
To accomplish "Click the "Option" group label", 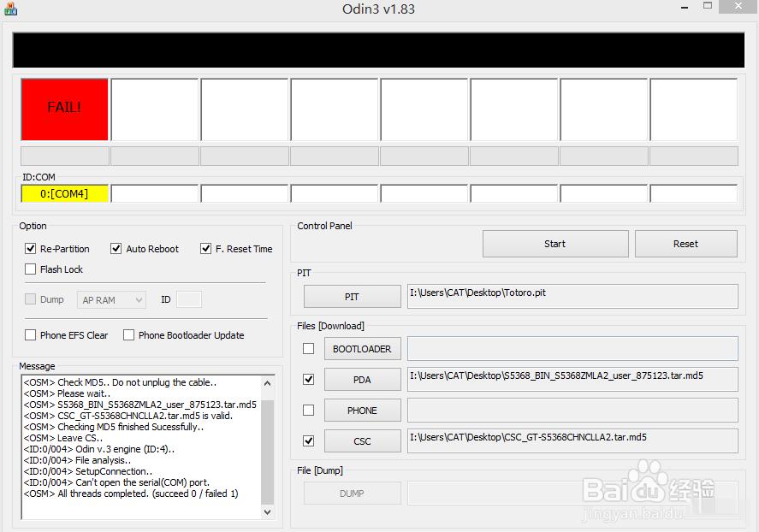I will click(x=33, y=226).
